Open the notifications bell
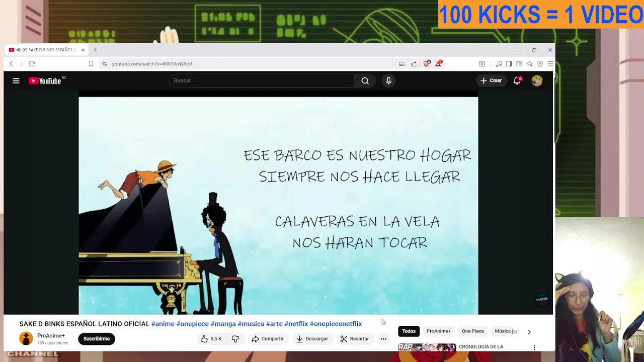Image resolution: width=644 pixels, height=362 pixels. [517, 80]
